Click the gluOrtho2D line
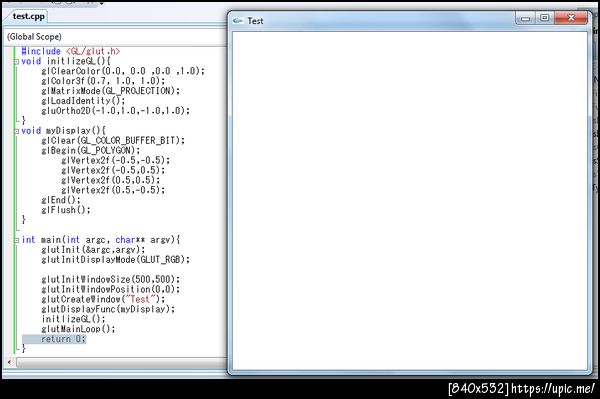Viewport: 600px width, 399px height. click(x=116, y=111)
